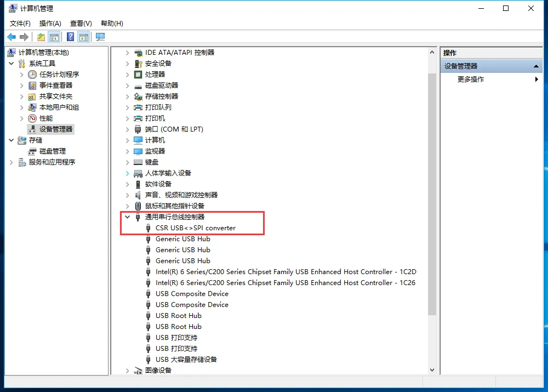Viewport: 548px width, 392px height.
Task: Collapse the 通用串行总线控制器 node
Action: [x=128, y=217]
